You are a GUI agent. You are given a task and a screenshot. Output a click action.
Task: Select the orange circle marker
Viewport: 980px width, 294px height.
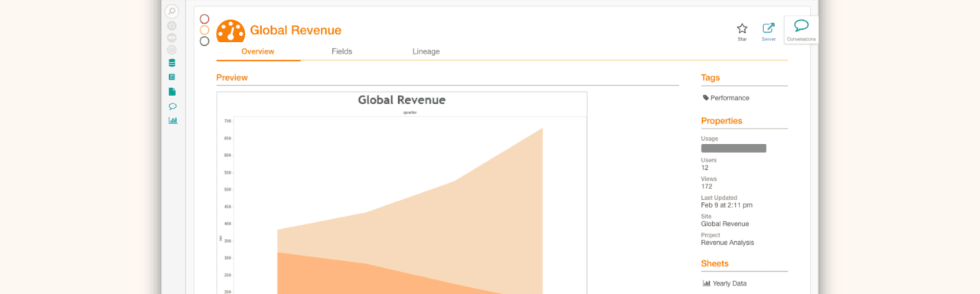[204, 30]
